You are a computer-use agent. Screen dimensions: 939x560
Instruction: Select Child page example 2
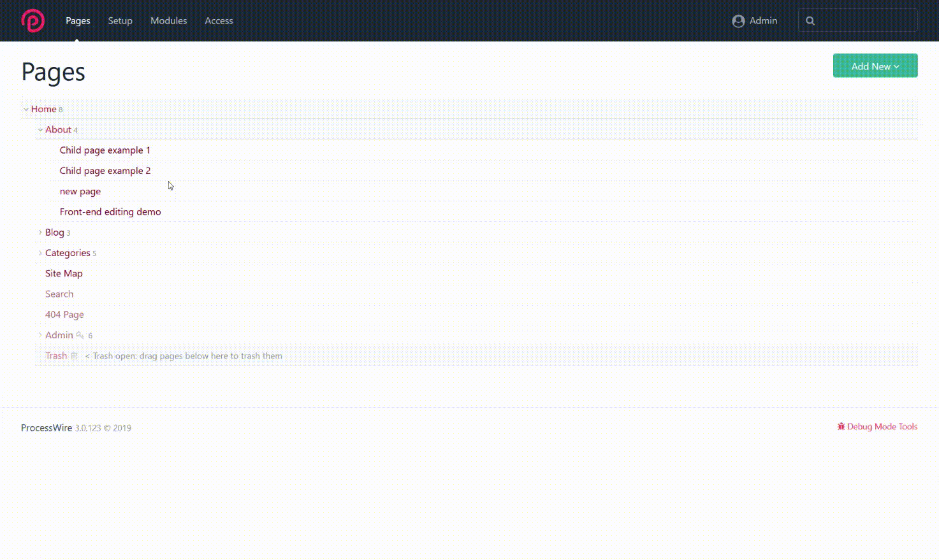(105, 171)
